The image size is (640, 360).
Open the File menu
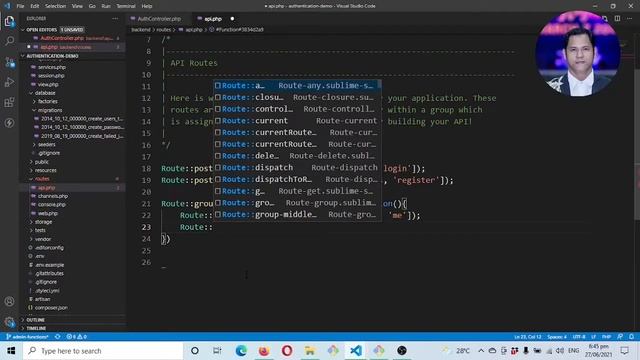coord(20,6)
